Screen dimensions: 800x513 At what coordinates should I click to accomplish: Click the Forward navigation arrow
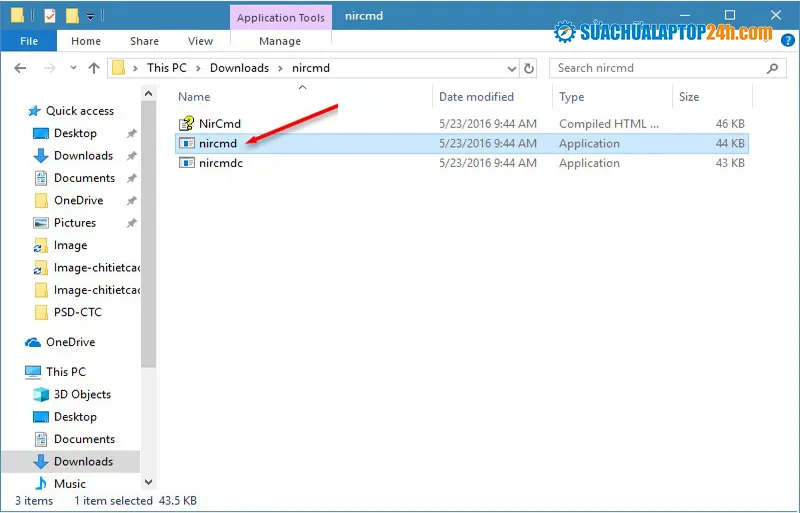[x=49, y=68]
